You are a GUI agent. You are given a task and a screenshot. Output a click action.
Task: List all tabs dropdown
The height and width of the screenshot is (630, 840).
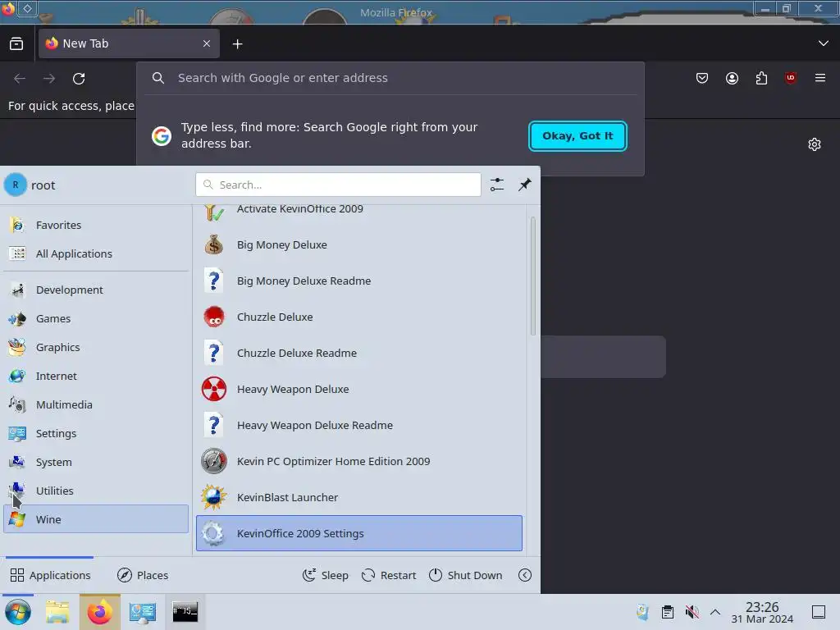823,43
